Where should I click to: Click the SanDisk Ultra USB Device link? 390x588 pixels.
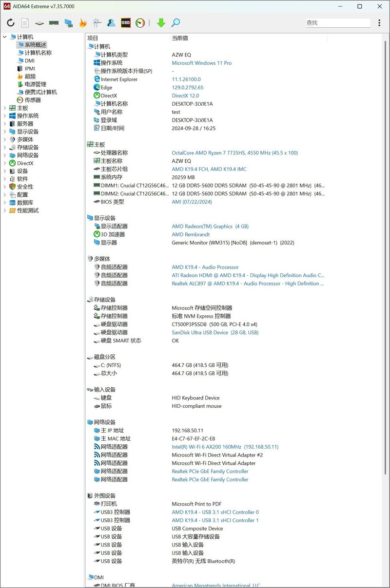pyautogui.click(x=215, y=332)
